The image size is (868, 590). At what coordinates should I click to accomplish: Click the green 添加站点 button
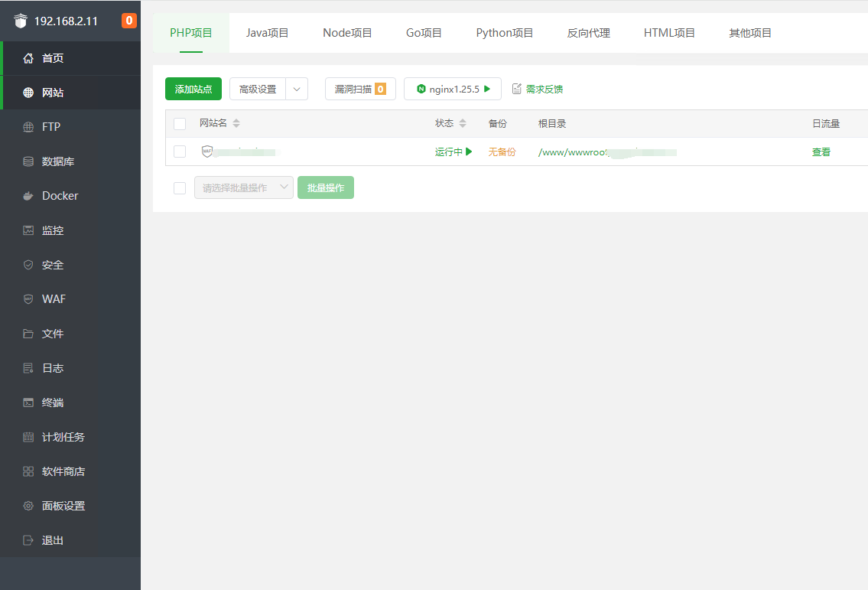pos(193,89)
